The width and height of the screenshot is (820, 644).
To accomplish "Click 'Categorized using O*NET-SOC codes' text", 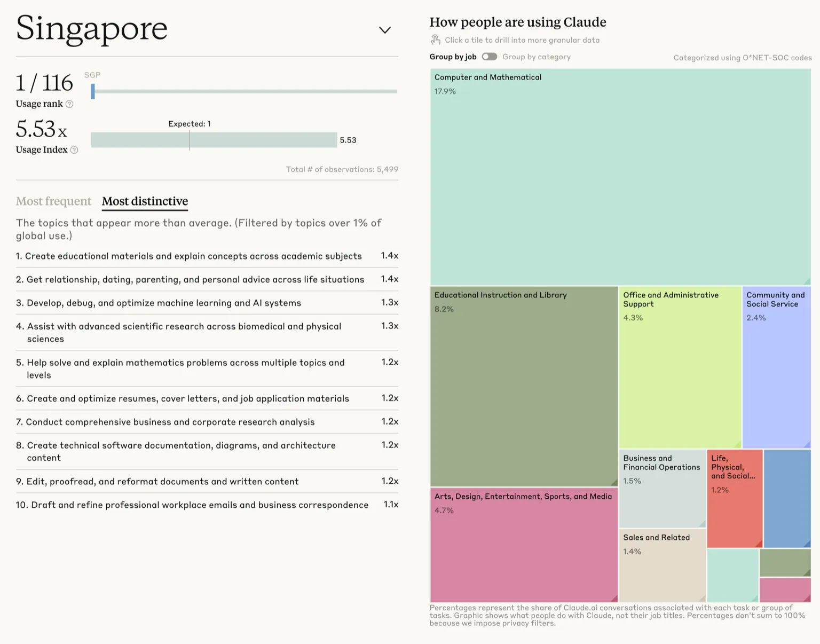I will (x=743, y=58).
